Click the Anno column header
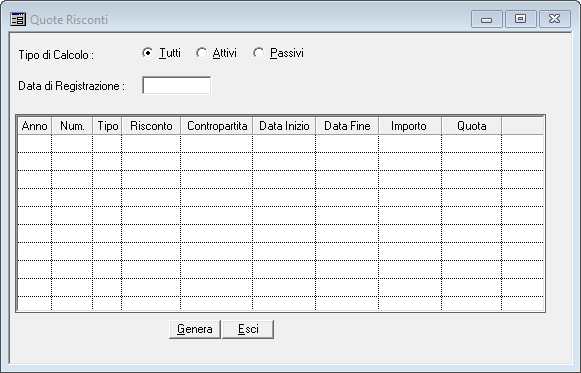The image size is (581, 373). 34,126
